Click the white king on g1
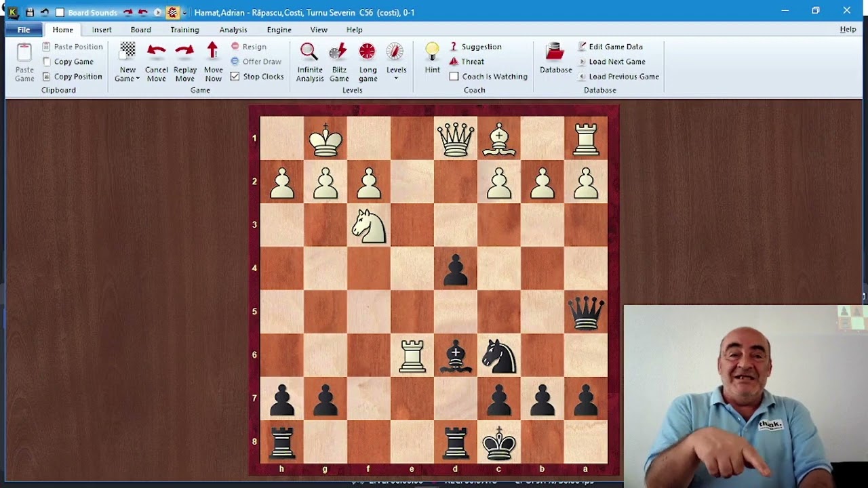Viewport: 868px width, 488px height. (325, 139)
